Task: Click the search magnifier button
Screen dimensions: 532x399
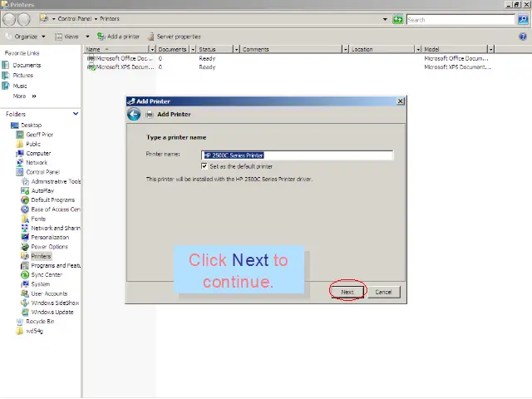Action: [x=523, y=20]
